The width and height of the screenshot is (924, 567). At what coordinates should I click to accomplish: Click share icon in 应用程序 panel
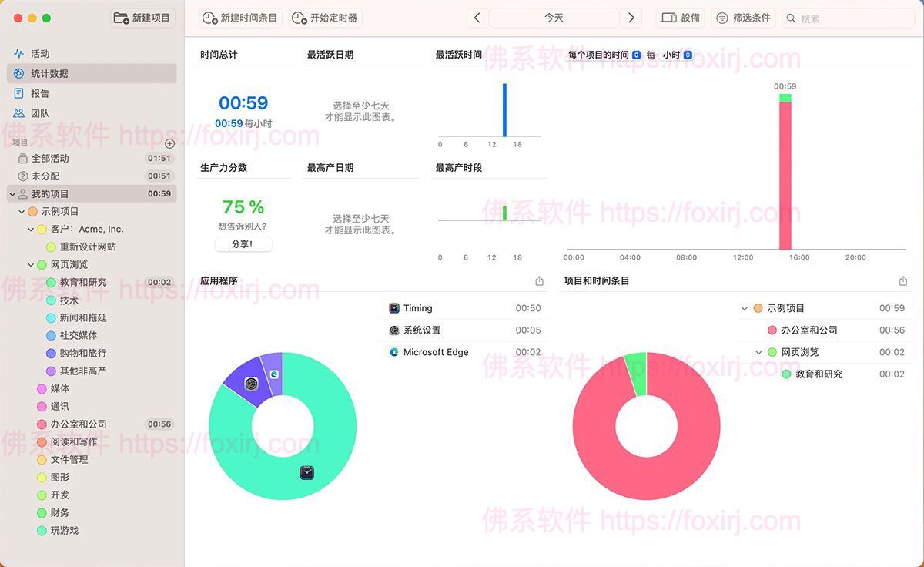click(539, 281)
